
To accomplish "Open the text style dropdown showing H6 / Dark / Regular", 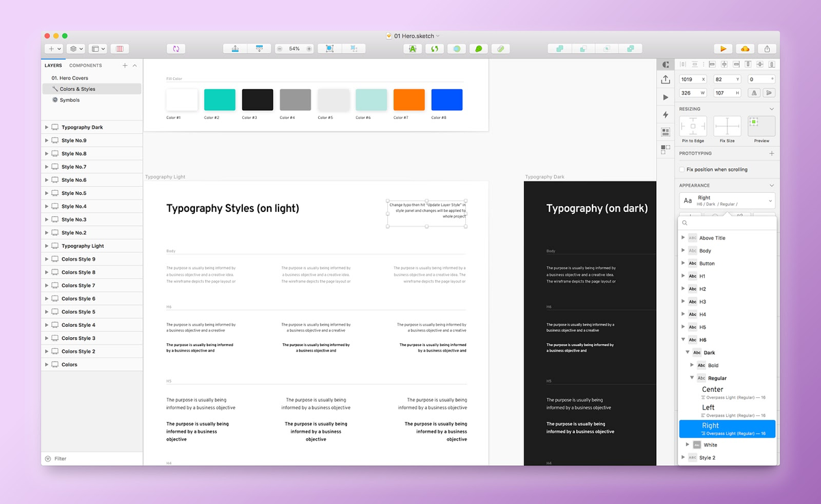I will point(727,200).
